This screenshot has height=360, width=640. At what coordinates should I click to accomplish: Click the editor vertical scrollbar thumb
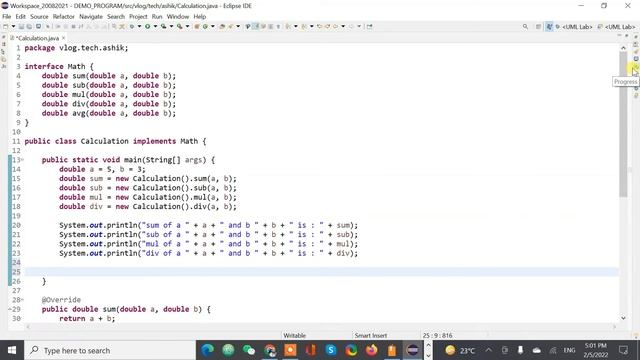623,124
